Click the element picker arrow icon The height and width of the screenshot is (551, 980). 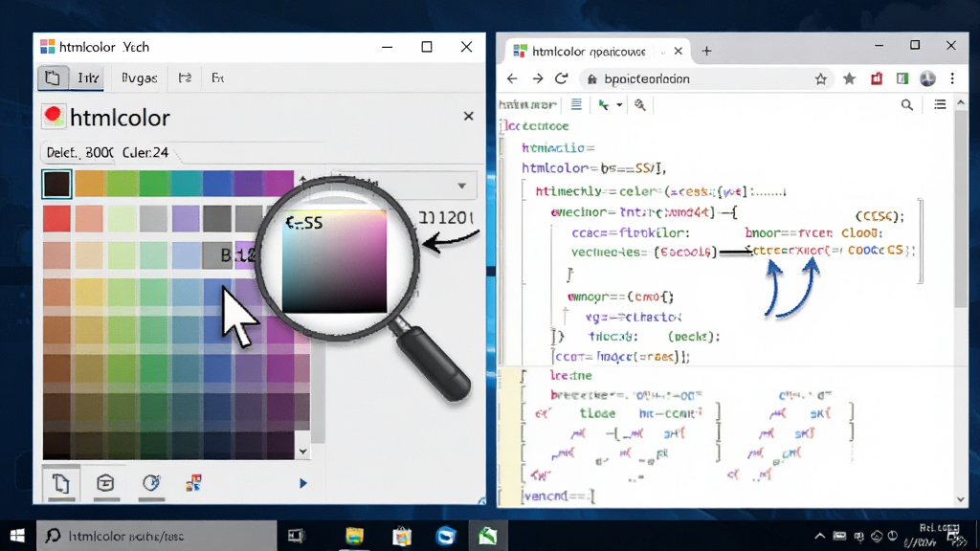[603, 104]
